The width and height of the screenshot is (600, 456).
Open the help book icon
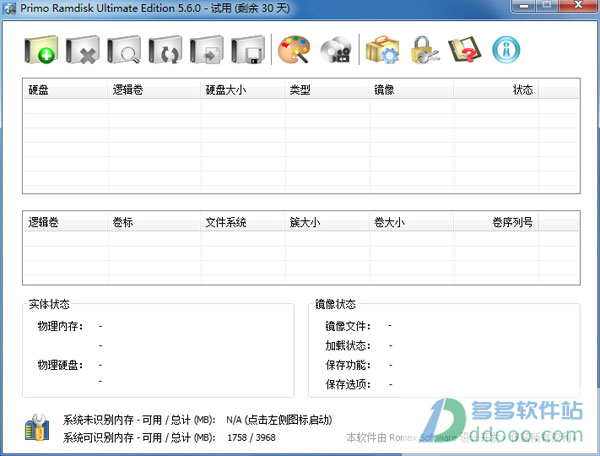[x=465, y=50]
